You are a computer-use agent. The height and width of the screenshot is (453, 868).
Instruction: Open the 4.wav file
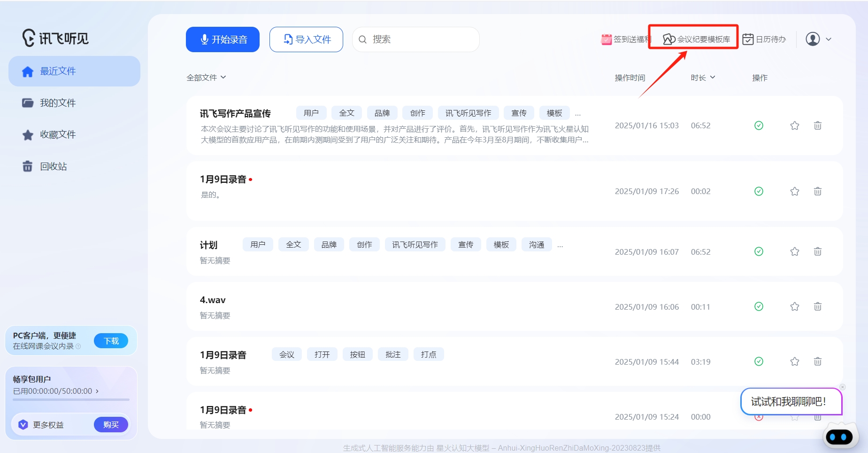[213, 300]
